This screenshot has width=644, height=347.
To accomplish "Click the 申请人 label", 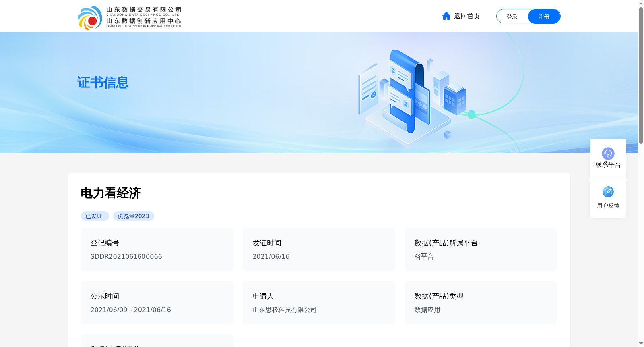I will (263, 296).
